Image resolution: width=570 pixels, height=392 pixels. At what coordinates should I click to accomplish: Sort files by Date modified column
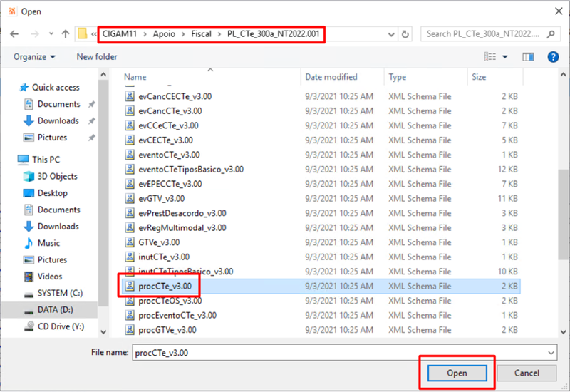331,77
